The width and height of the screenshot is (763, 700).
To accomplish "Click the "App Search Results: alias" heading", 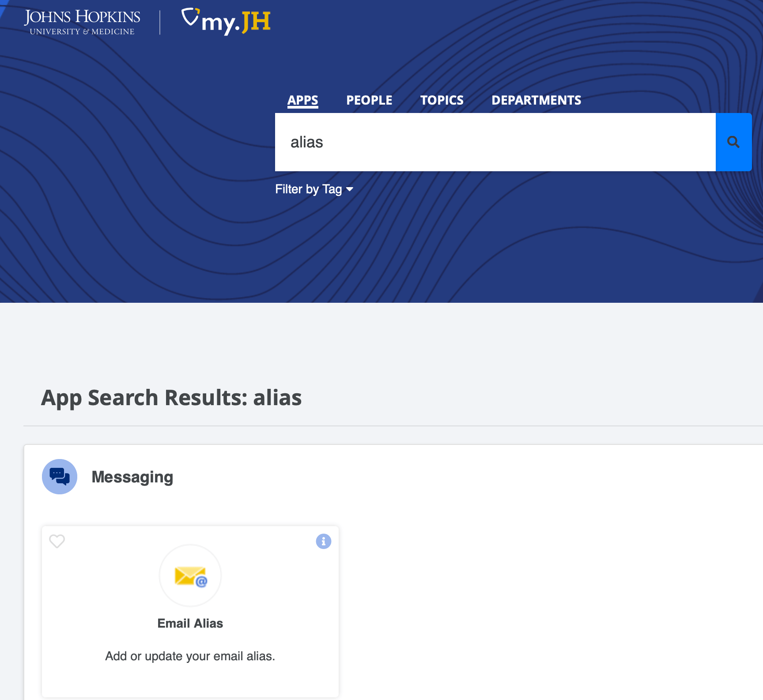I will (x=171, y=398).
